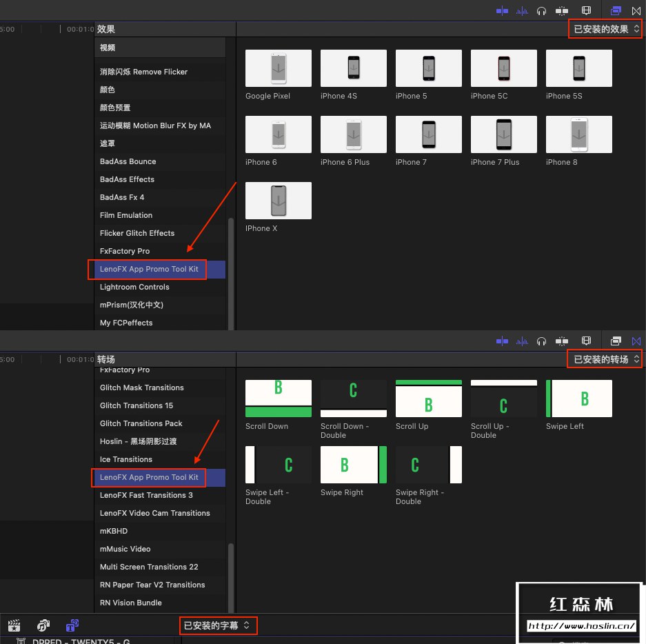This screenshot has height=644, width=646.
Task: Open the libraries sidebar clapperboard icon
Action: (x=14, y=625)
